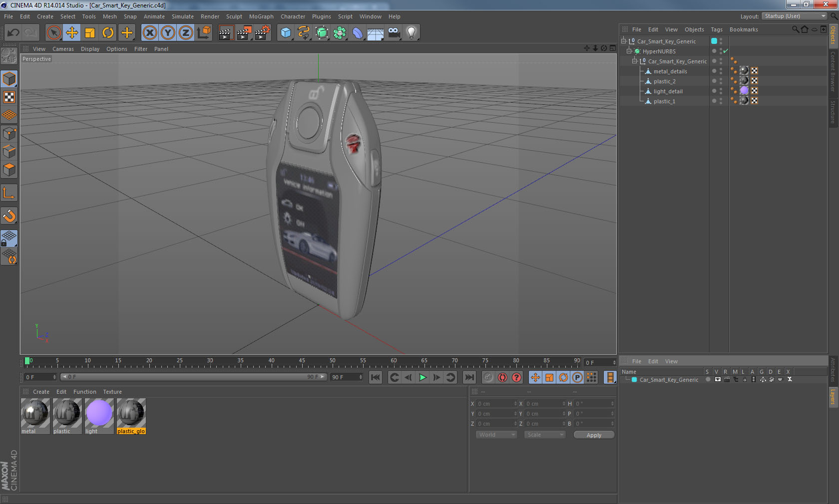Open the spline tools icon
This screenshot has height=504, width=839.
[304, 33]
